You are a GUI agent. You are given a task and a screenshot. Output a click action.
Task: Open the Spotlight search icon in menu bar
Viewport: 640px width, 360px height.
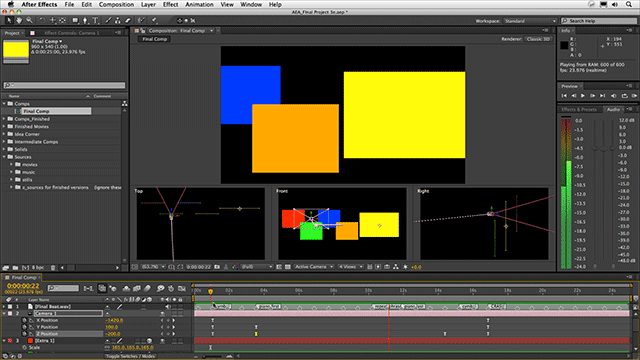pyautogui.click(x=629, y=4)
